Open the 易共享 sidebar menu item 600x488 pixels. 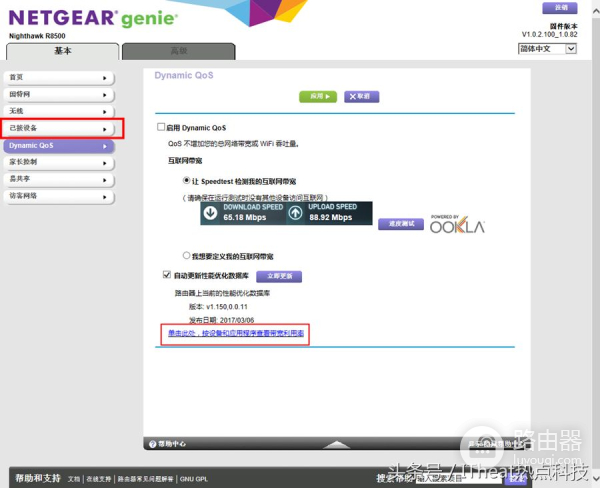(59, 179)
